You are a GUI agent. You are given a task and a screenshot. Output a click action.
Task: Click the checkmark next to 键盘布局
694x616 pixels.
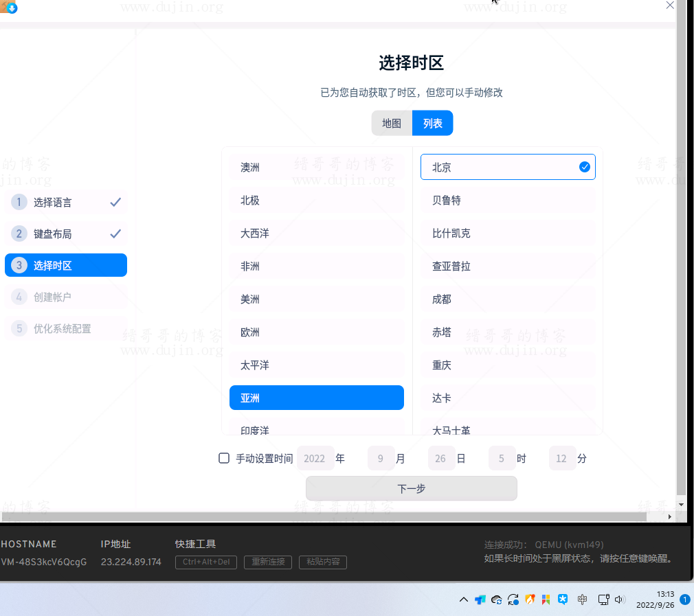[x=115, y=234]
